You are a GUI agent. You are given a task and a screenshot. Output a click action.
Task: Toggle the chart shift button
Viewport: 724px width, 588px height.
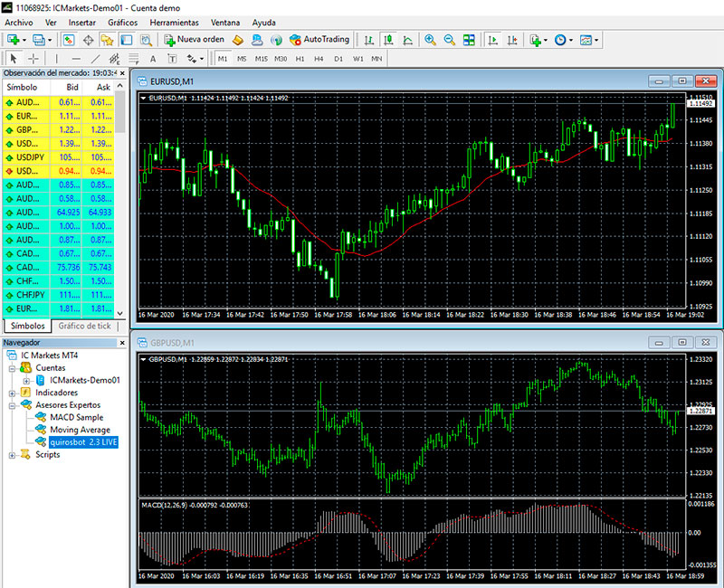pos(513,40)
